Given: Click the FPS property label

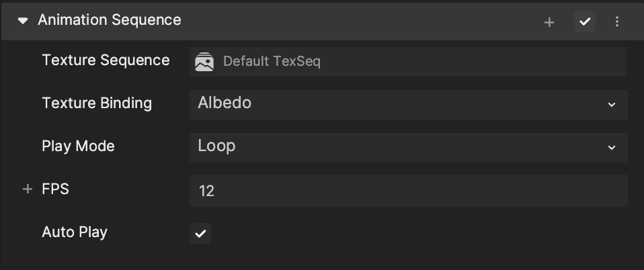Looking at the screenshot, I should pos(55,189).
